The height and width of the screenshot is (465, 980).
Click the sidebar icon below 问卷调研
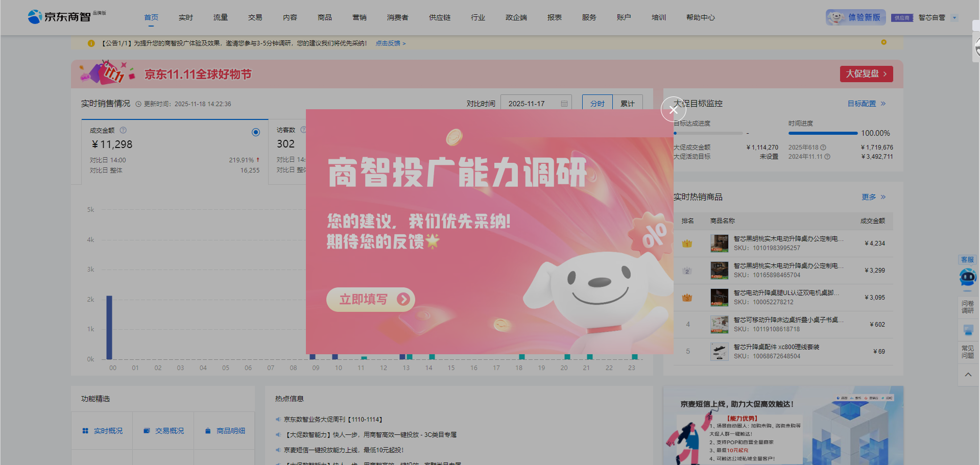(968, 330)
